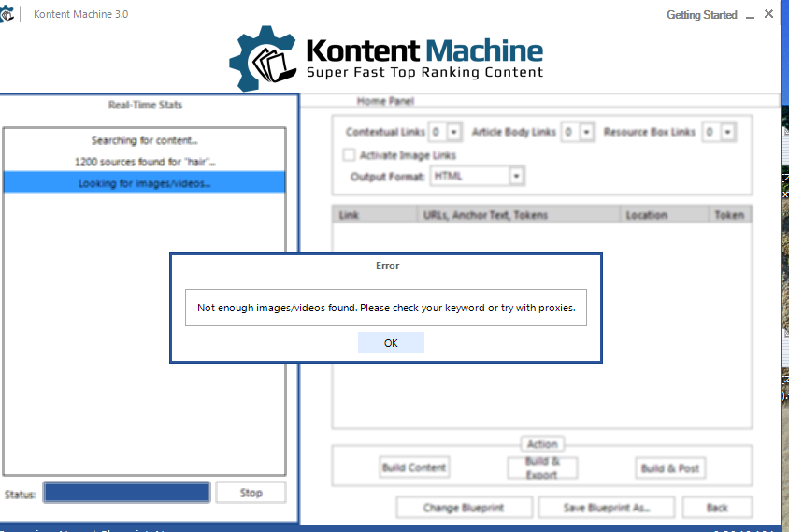Click the Error dialog title
This screenshot has height=532, width=789.
(x=387, y=266)
